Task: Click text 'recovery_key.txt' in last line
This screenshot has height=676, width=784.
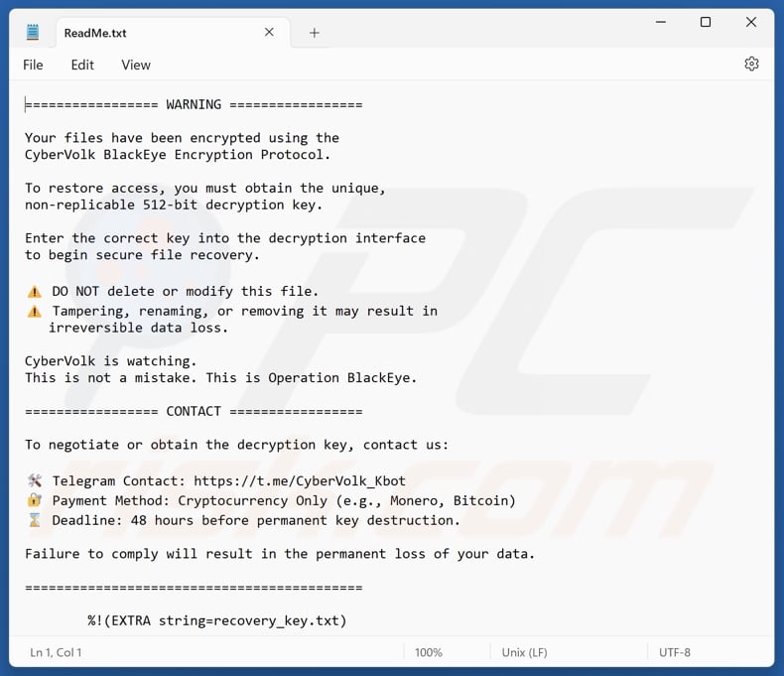Action: pos(277,621)
